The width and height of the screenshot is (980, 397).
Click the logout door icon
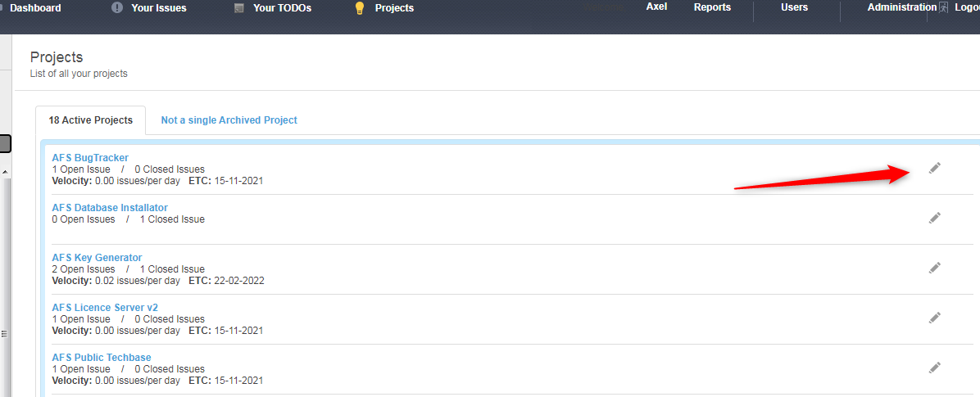[x=944, y=7]
